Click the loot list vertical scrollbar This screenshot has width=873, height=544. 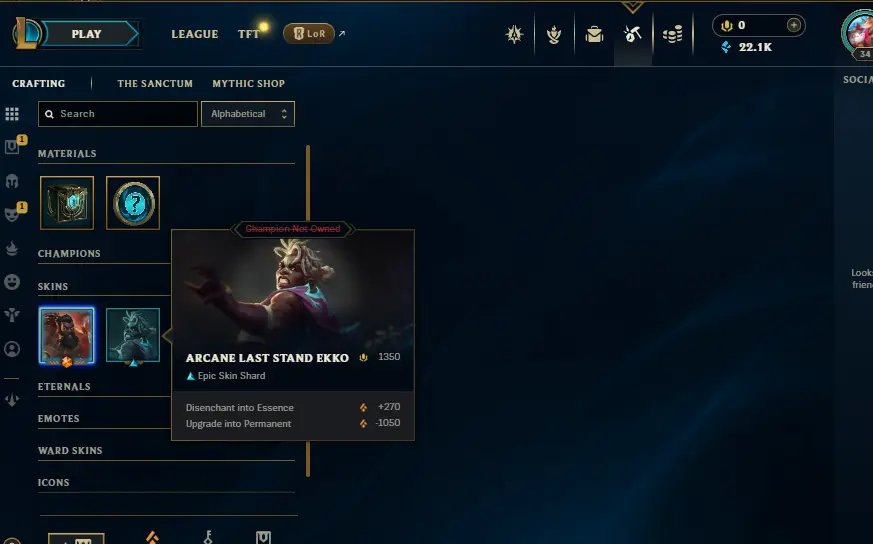[x=308, y=311]
